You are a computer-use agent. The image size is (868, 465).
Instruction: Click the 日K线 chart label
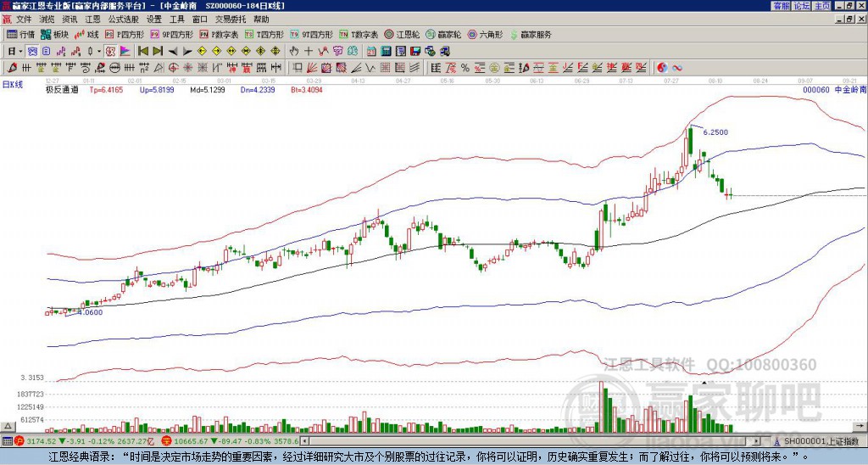pyautogui.click(x=13, y=85)
